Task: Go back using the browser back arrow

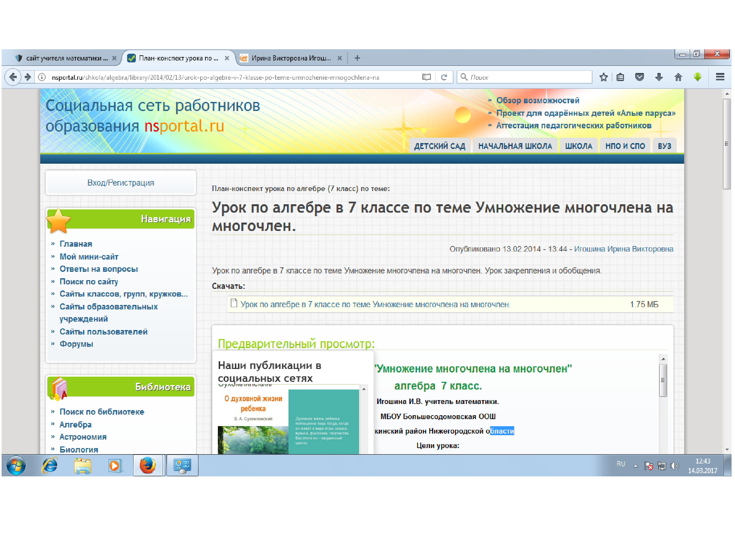Action: tap(13, 77)
